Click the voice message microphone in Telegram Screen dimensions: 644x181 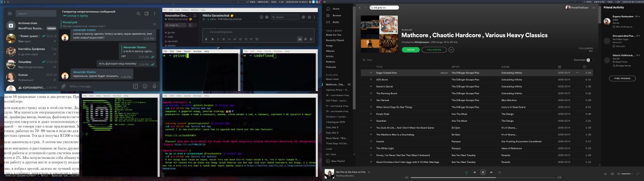coord(154,86)
